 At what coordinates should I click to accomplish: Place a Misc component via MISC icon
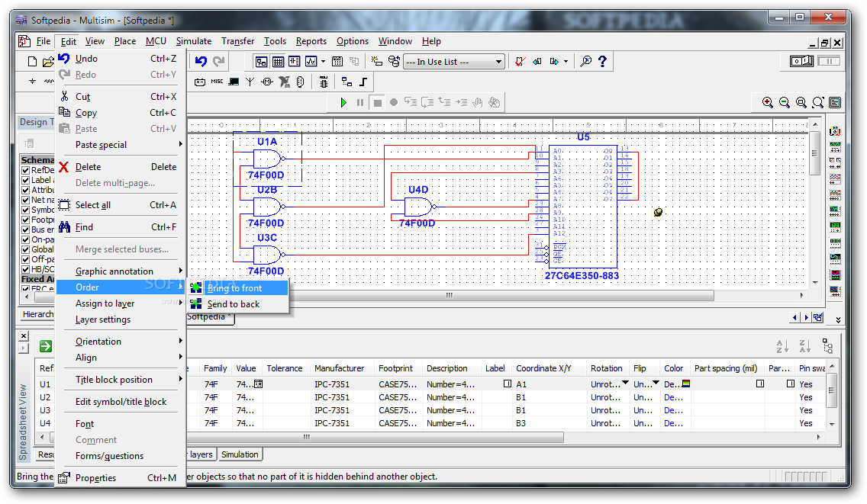coord(217,82)
